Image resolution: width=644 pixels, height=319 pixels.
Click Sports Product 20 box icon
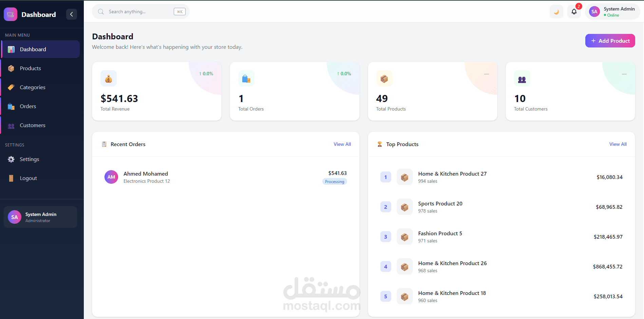point(405,207)
